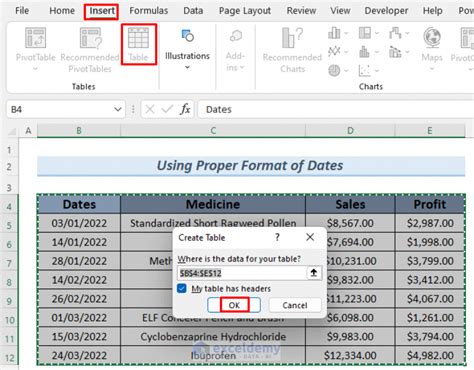Click the fx insert function icon
Image resolution: width=474 pixels, height=370 pixels.
tap(185, 109)
